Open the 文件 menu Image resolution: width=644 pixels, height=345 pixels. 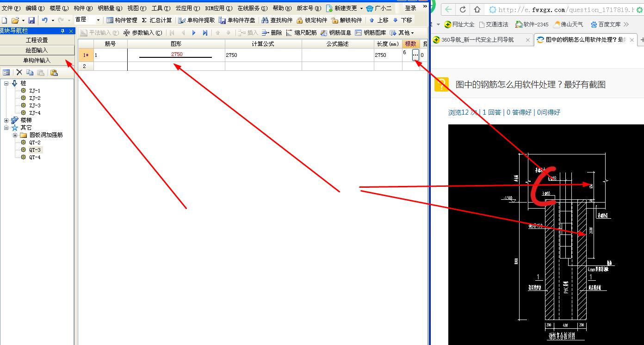coord(11,8)
